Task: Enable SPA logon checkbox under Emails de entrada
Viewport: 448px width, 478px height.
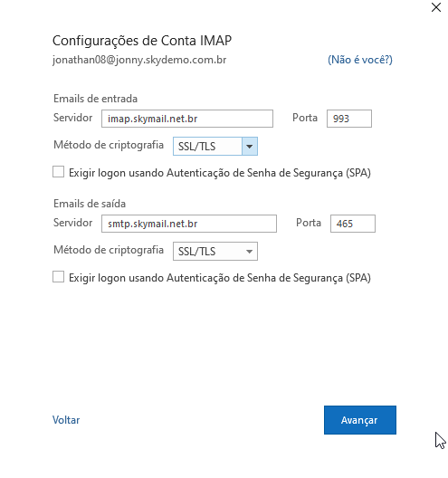Action: click(58, 172)
